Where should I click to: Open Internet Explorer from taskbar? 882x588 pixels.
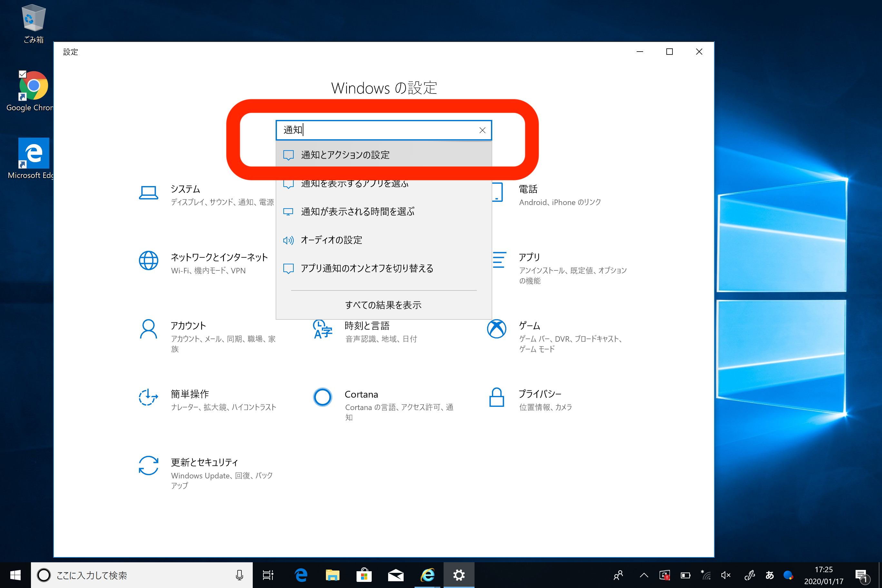427,575
